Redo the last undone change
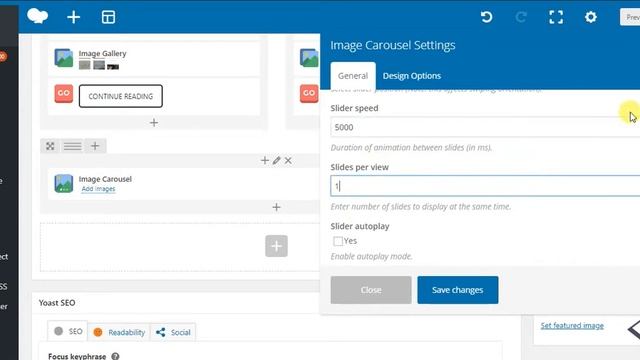The width and height of the screenshot is (640, 360). (521, 17)
